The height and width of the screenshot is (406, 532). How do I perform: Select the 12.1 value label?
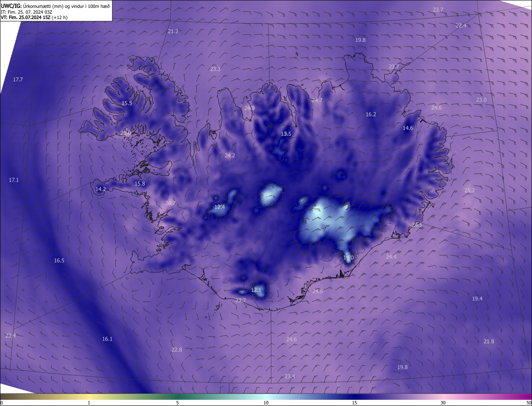pyautogui.click(x=256, y=290)
